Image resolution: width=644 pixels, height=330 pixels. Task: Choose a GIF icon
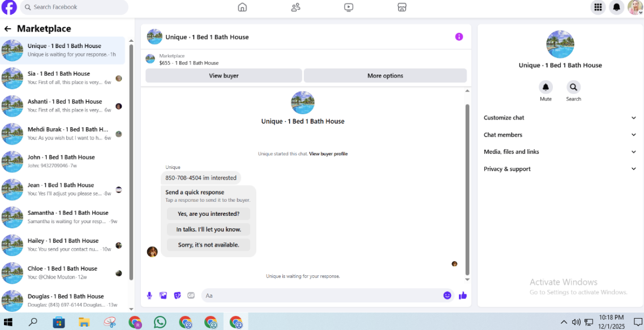click(191, 295)
